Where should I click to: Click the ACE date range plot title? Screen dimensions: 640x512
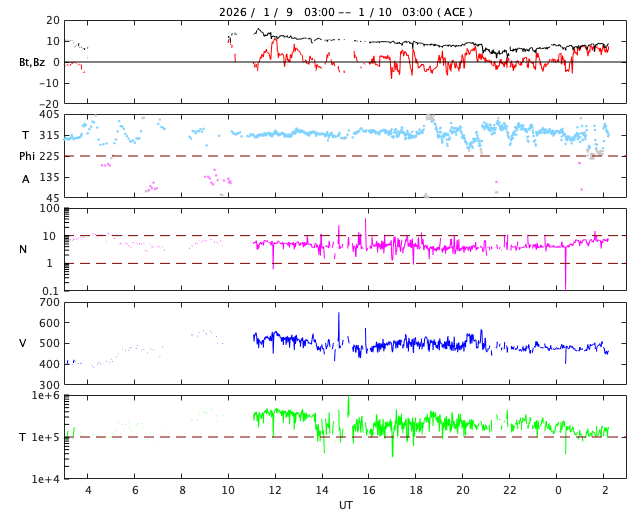(345, 12)
